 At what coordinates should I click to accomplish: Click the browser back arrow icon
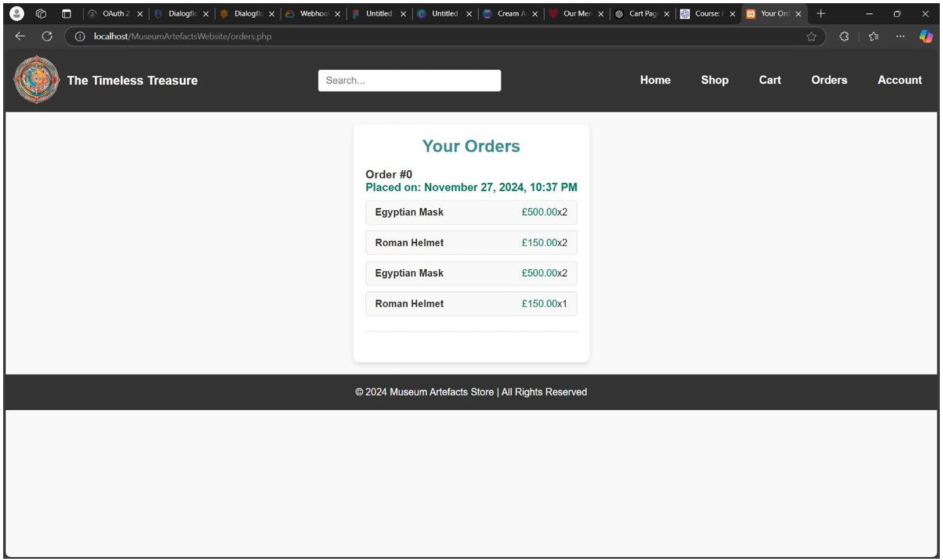coord(20,36)
